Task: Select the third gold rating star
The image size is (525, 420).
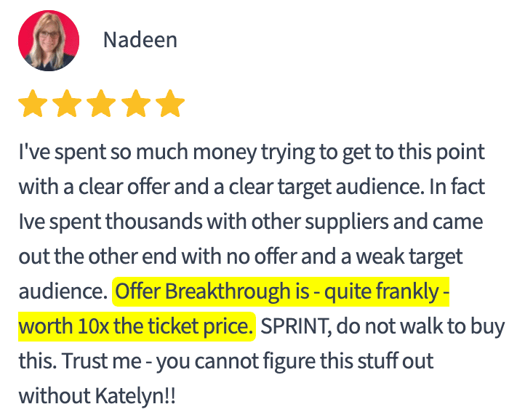Action: pos(101,103)
